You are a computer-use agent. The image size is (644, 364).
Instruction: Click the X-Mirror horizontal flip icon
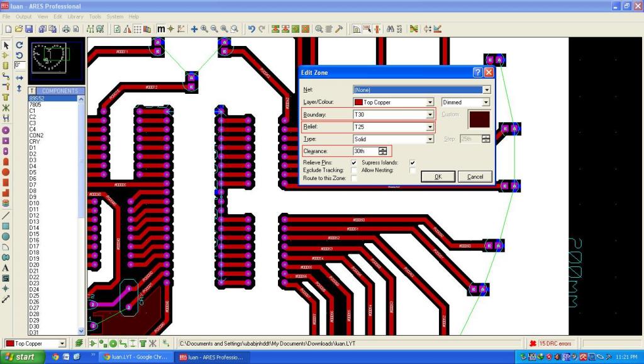[19, 77]
